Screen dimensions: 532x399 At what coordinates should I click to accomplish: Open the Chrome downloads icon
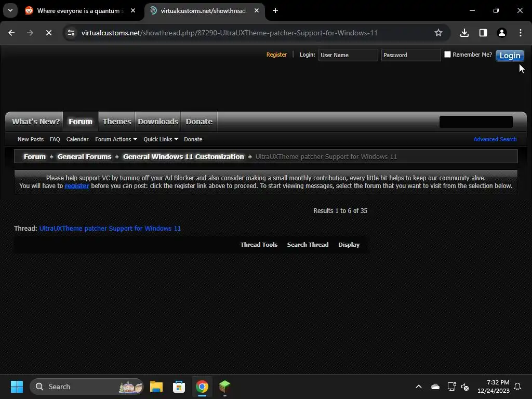pyautogui.click(x=464, y=33)
